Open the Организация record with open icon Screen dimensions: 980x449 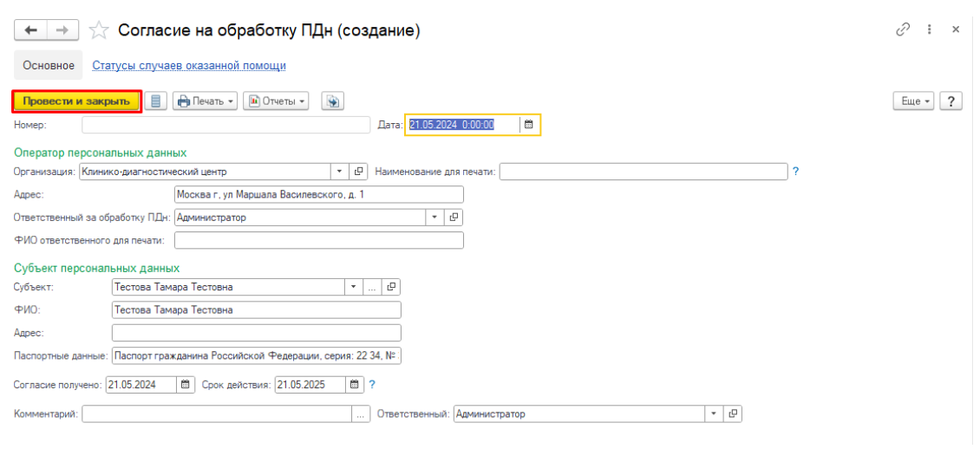pyautogui.click(x=359, y=172)
